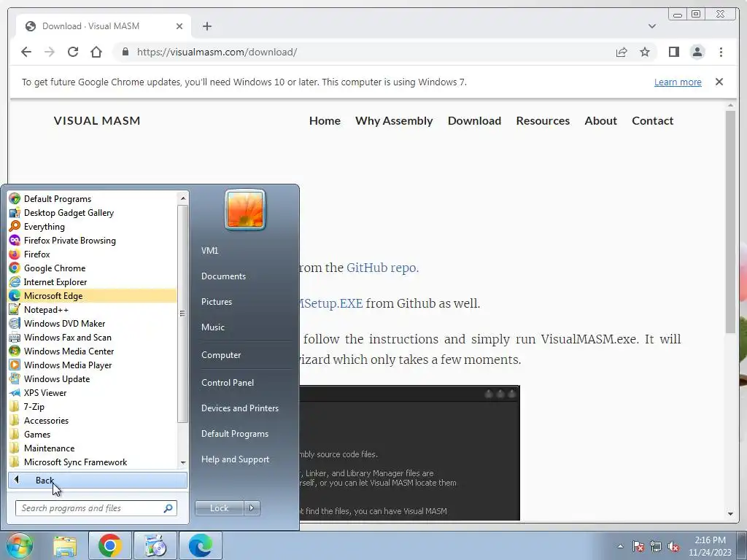Launch Firefox Private Browsing
Viewport: 747px width, 560px height.
pos(93,240)
